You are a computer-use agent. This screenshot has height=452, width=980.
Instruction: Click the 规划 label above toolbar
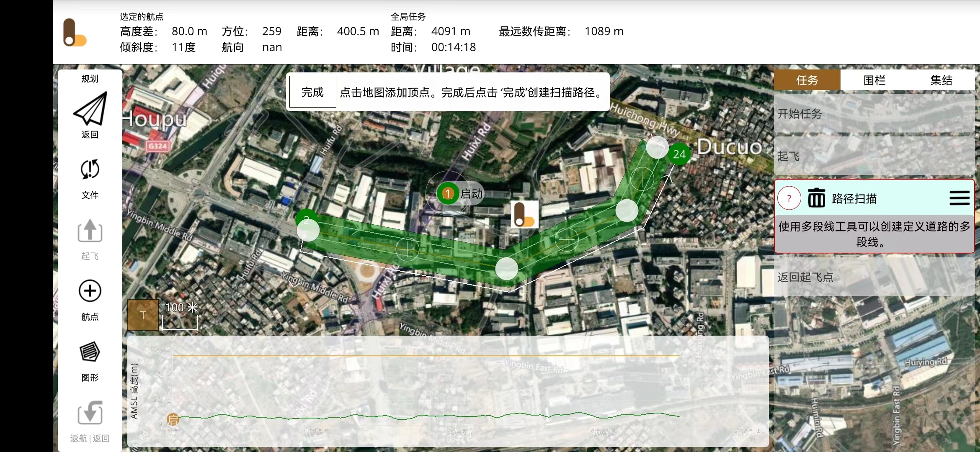90,79
